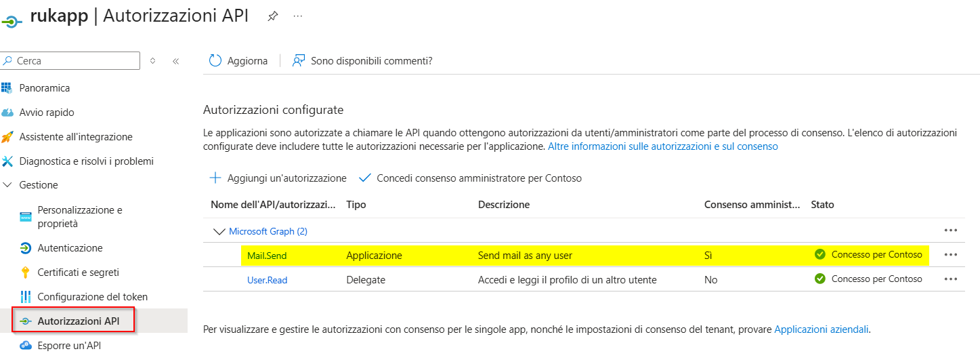Screen dimensions: 980x362
Task: Click the Esporre un'API cloud icon
Action: pyautogui.click(x=26, y=346)
